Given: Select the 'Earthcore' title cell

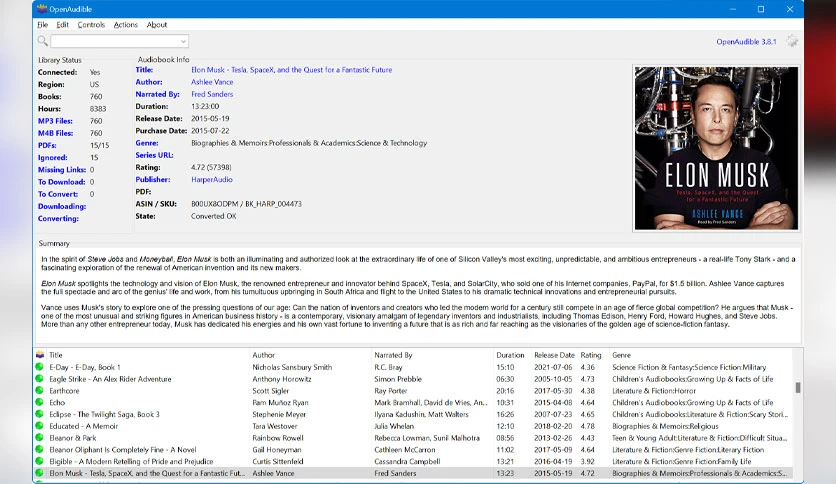Looking at the screenshot, I should click(64, 391).
